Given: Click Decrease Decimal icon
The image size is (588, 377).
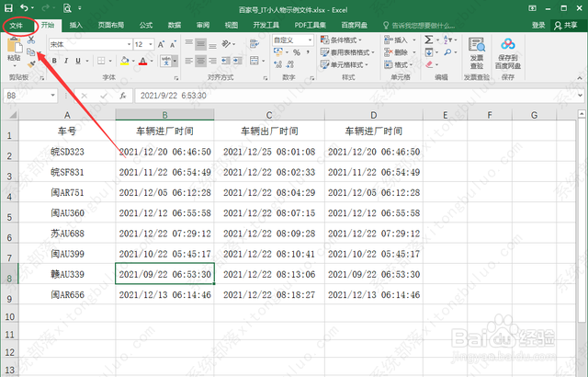Looking at the screenshot, I should (290, 64).
